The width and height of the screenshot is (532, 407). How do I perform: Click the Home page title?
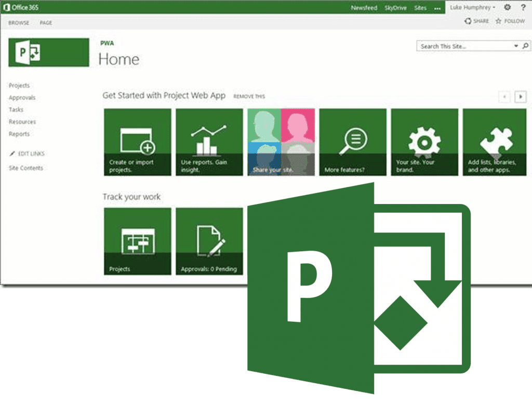click(x=119, y=59)
